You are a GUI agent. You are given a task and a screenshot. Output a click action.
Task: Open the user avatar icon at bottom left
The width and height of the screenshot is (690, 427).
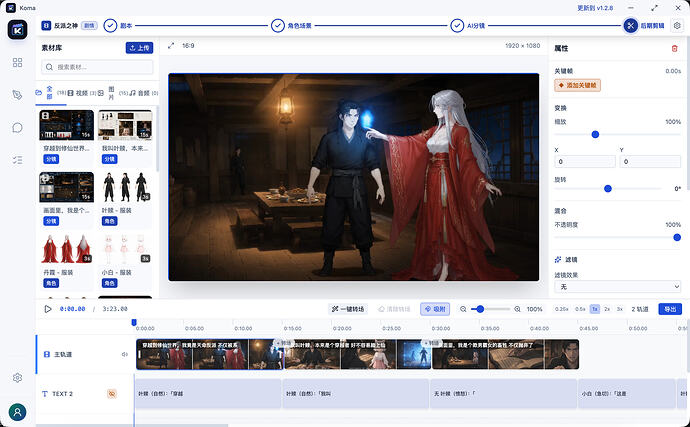tap(17, 412)
